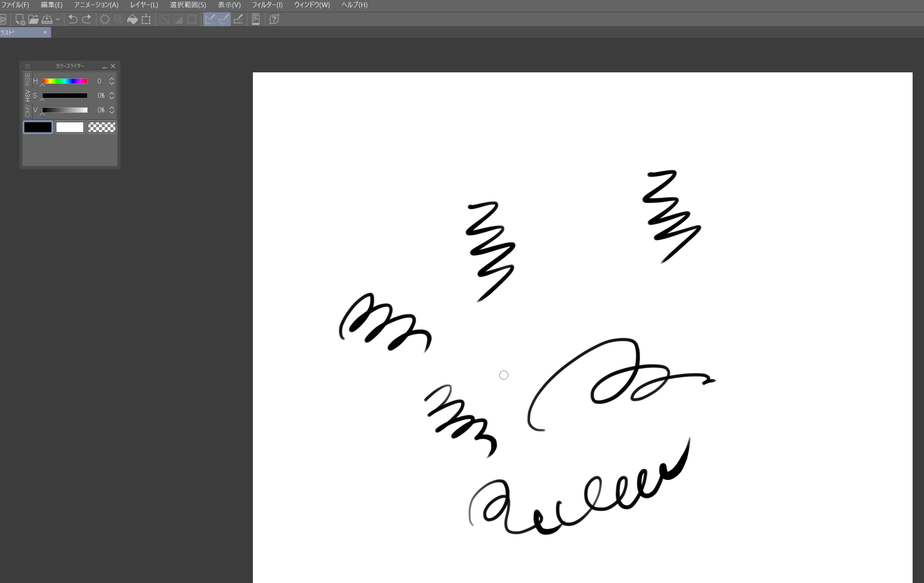The image size is (924, 583).
Task: Click the scale/rotate transform icon
Action: tap(146, 19)
